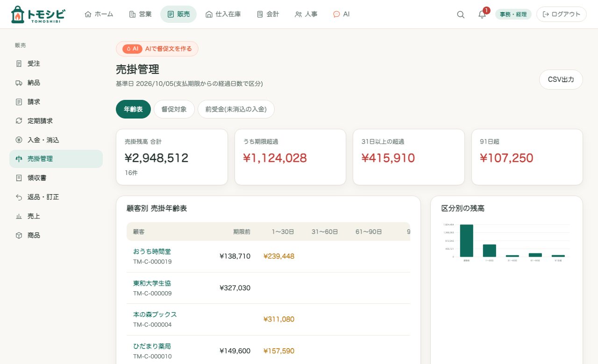Screen dimensions: 598x364
Task: Click the Tomoshibi logo
Action: point(38,14)
